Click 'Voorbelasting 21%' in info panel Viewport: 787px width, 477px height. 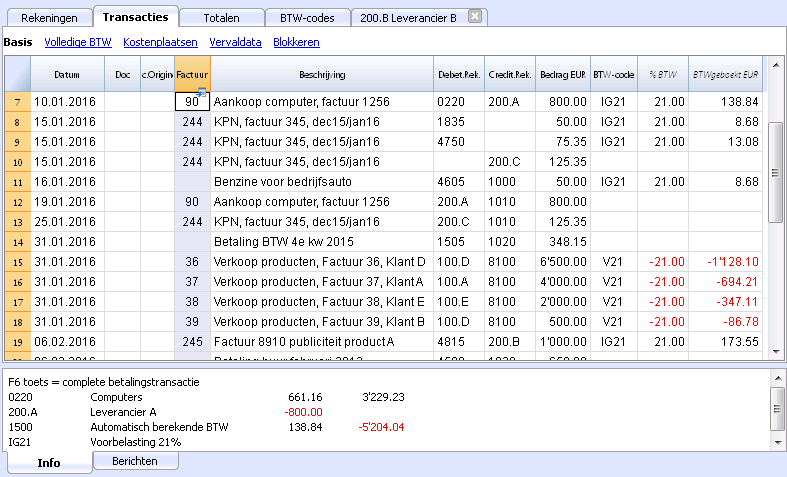(136, 442)
